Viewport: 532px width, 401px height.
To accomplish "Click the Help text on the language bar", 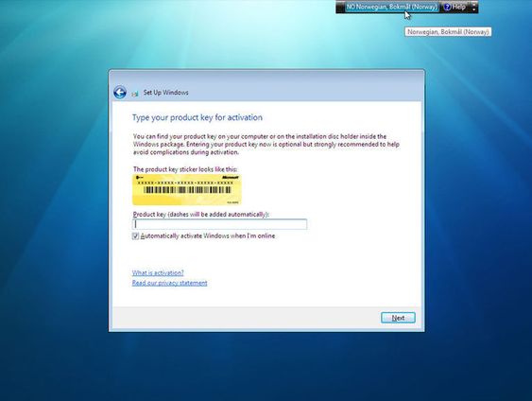I will 459,7.
